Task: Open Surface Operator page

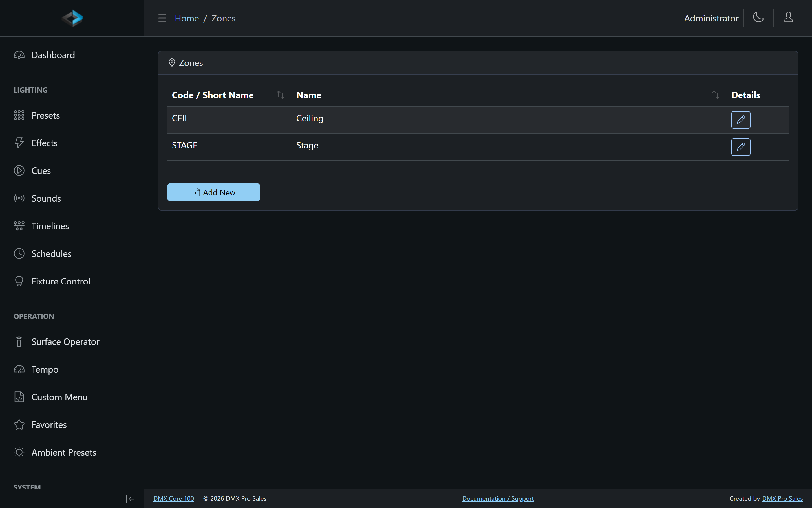Action: coord(72,341)
